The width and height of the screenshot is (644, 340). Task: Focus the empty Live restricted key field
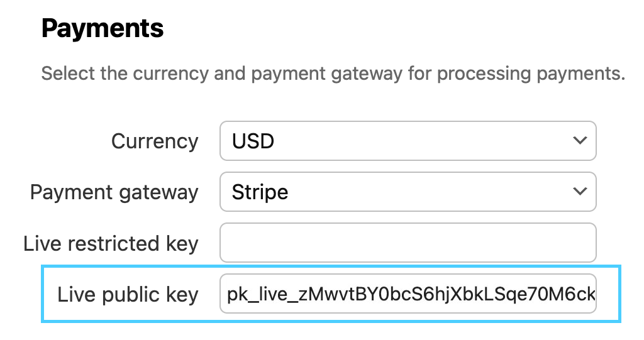[408, 243]
